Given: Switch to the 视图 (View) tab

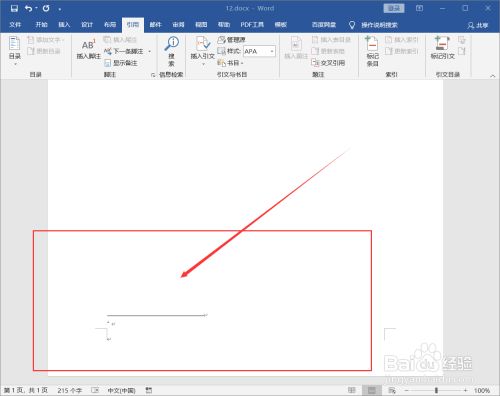Looking at the screenshot, I should (x=201, y=25).
